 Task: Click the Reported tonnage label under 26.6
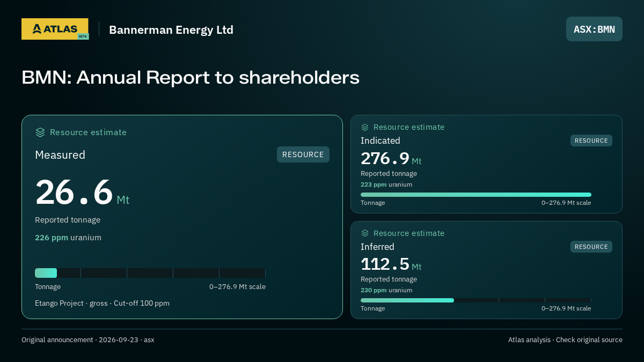click(68, 220)
